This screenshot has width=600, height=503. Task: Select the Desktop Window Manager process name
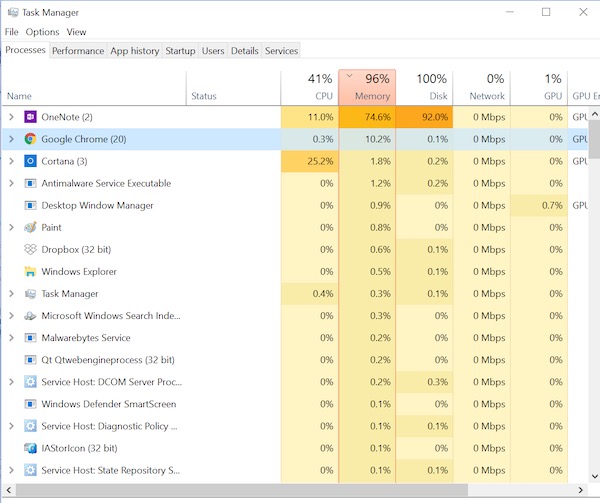97,205
